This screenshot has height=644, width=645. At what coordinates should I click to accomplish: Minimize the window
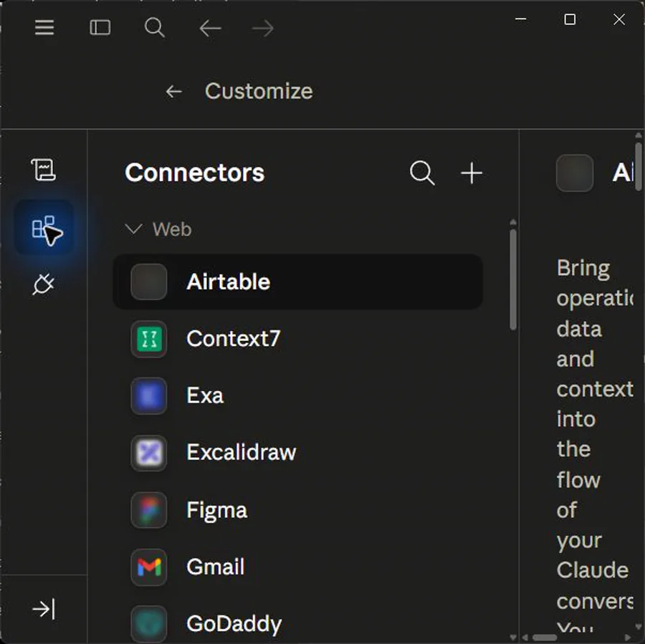521,19
